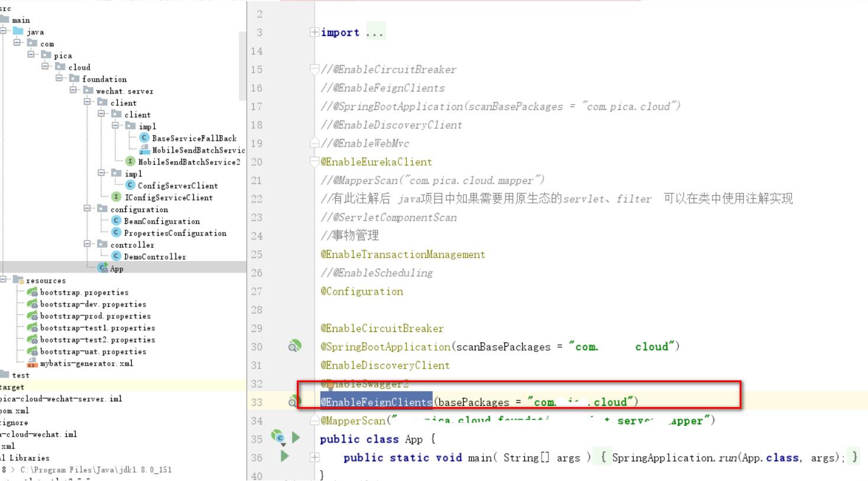
Task: Select the resources folder row
Action: click(39, 280)
